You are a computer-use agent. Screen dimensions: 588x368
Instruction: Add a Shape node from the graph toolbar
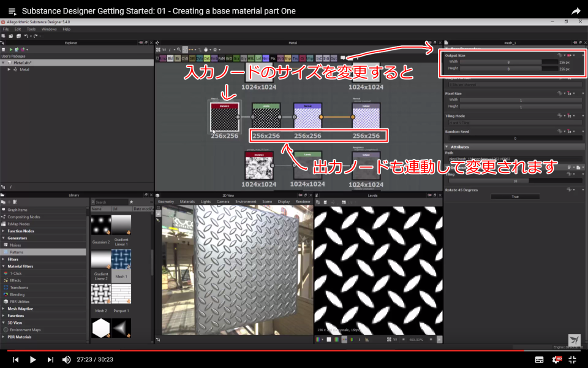(x=288, y=59)
